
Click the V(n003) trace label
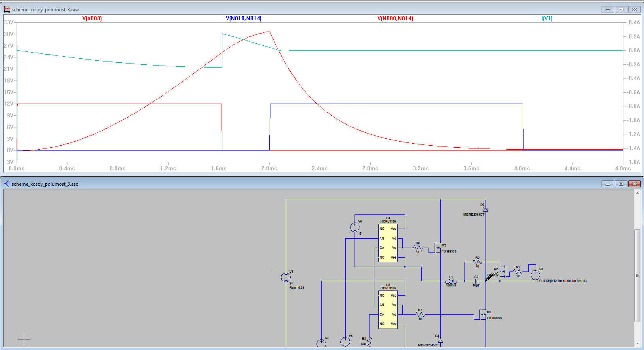click(x=92, y=19)
